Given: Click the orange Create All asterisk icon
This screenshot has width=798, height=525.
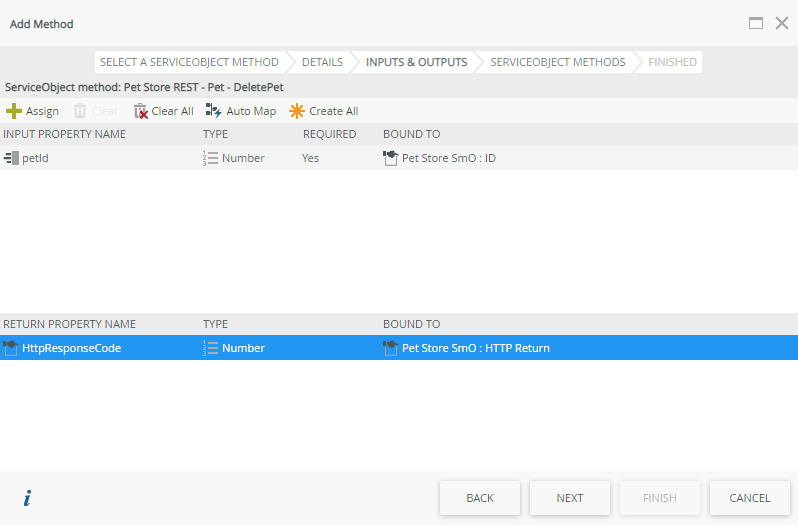Looking at the screenshot, I should point(297,111).
